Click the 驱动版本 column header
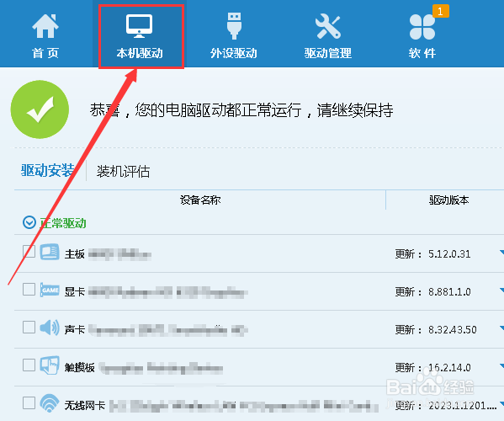 click(x=449, y=200)
